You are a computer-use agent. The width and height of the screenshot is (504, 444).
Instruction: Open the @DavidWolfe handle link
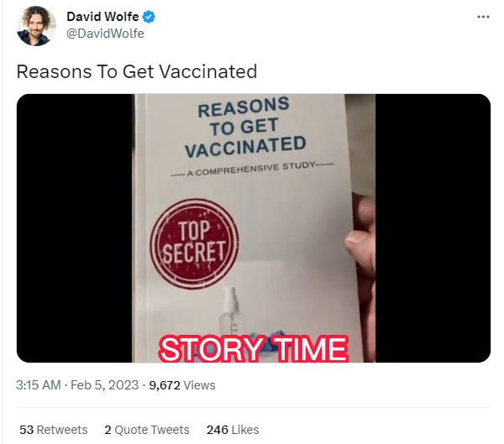click(105, 34)
